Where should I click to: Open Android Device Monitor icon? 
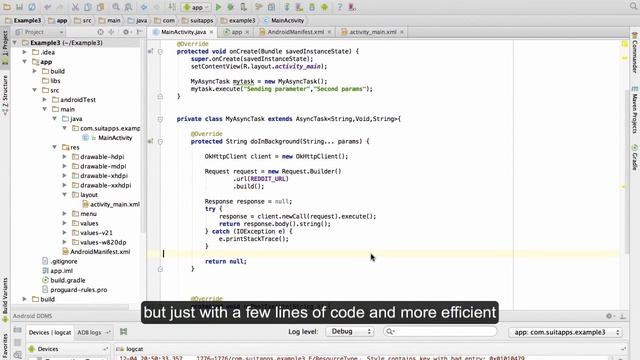[x=324, y=7]
